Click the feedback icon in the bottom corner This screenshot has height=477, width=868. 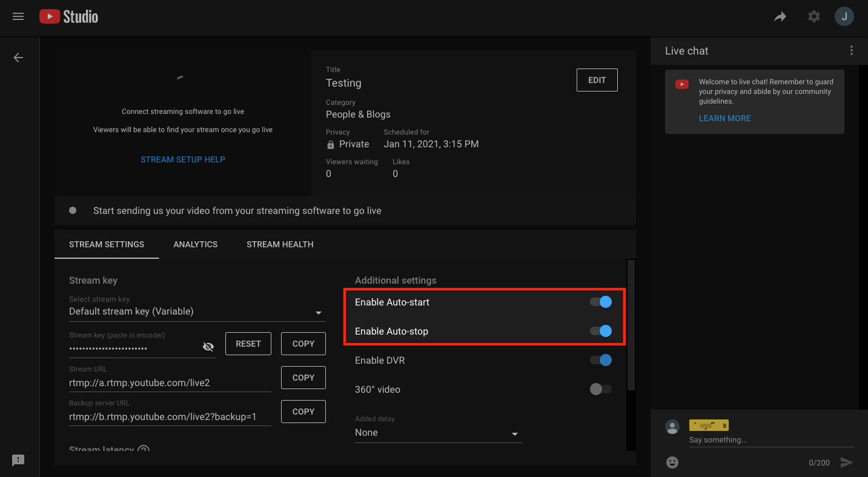point(18,460)
